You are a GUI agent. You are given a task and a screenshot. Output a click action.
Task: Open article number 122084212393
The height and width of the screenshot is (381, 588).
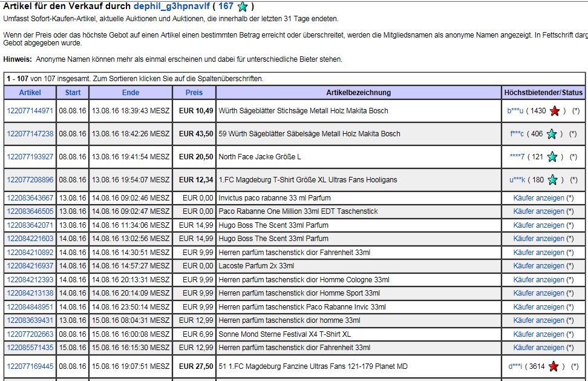(30, 280)
